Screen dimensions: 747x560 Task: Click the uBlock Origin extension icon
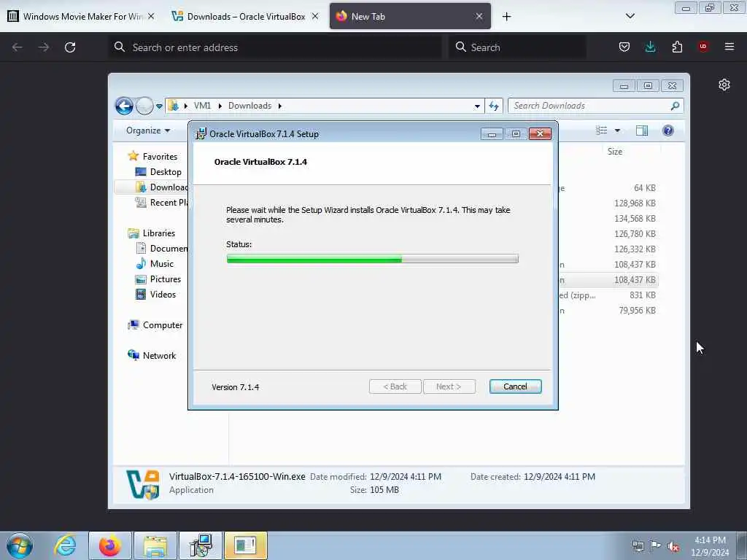pyautogui.click(x=703, y=47)
